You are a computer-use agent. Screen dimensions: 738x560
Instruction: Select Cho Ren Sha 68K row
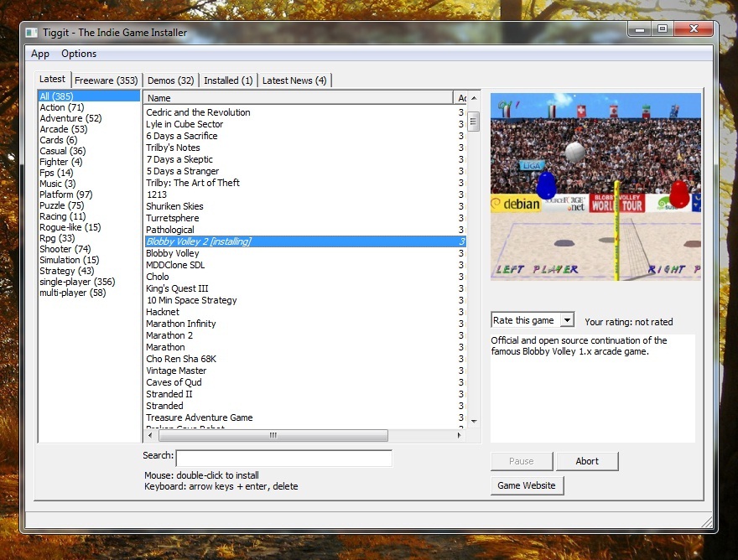click(305, 359)
